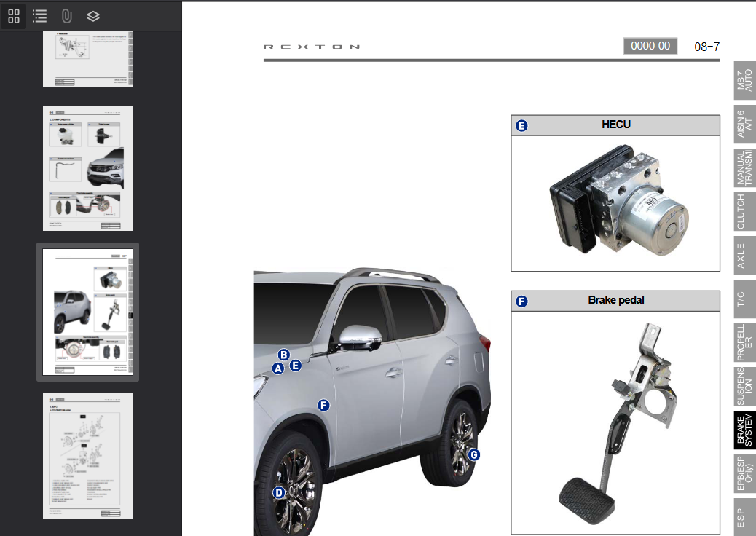Click the 0000-00 code box
Image resolution: width=756 pixels, height=536 pixels.
tap(650, 46)
